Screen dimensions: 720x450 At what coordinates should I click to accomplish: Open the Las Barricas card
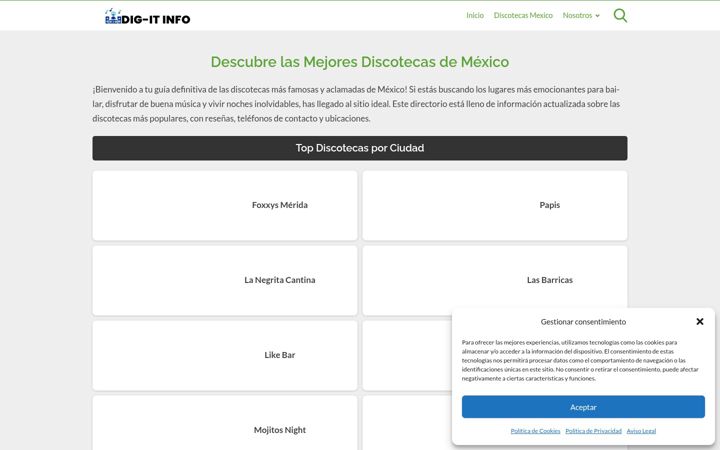(495, 280)
